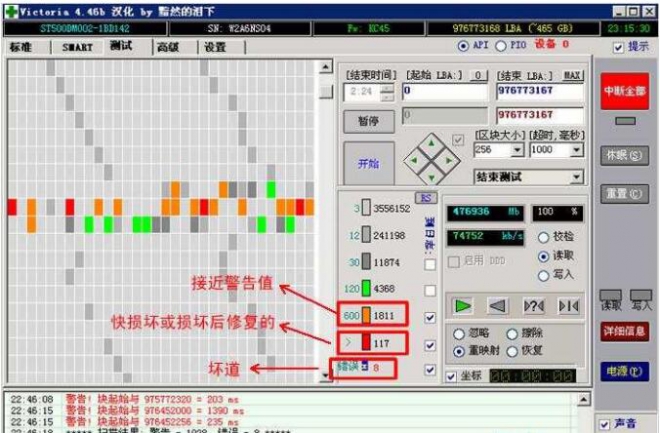This screenshot has height=433, width=660.
Task: Toggle the 600 ms orange block checkbox
Action: tap(430, 316)
